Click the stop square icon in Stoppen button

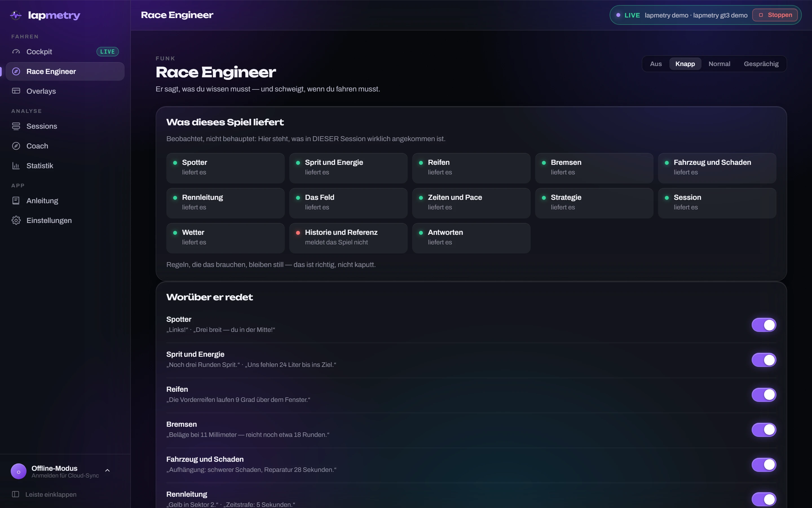pos(761,15)
